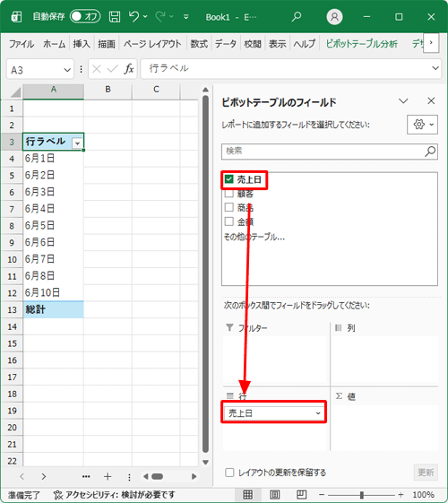The image size is (448, 503).
Task: Open the 挿入 ribbon tab
Action: coord(82,44)
